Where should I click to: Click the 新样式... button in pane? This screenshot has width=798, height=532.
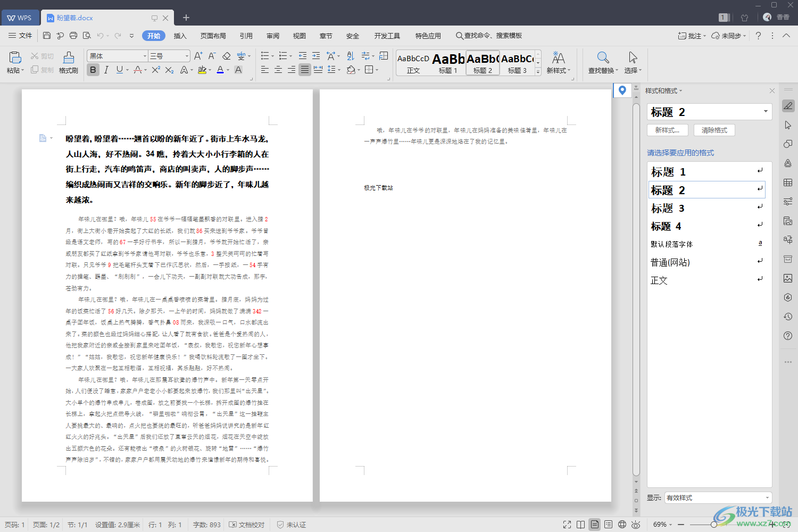(x=668, y=130)
